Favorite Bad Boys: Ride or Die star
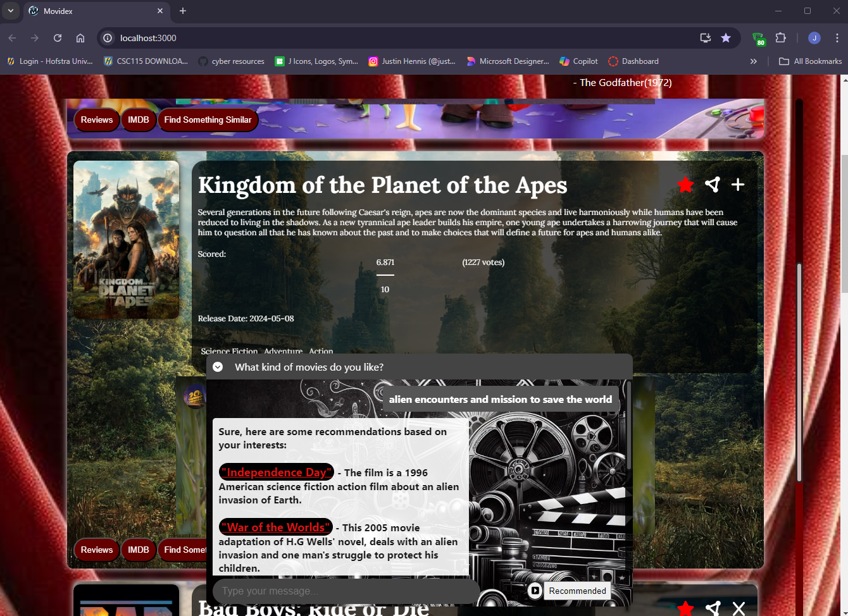Image resolution: width=848 pixels, height=616 pixels. point(685,608)
